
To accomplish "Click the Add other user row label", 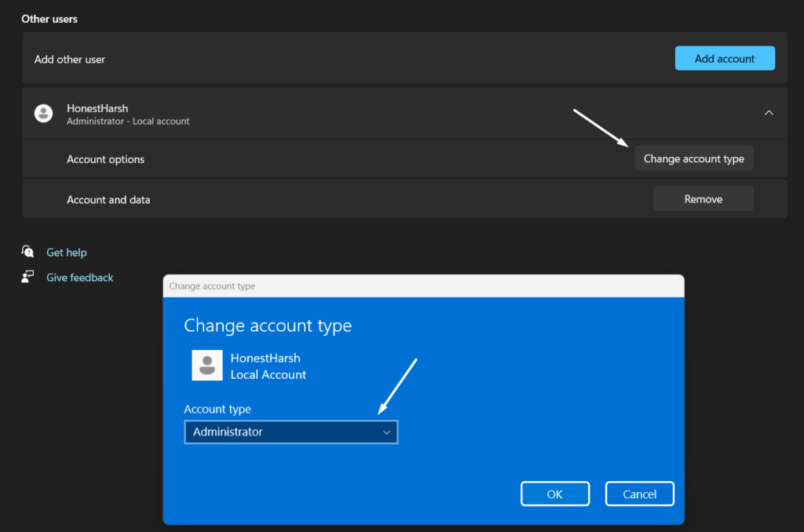I will [70, 60].
